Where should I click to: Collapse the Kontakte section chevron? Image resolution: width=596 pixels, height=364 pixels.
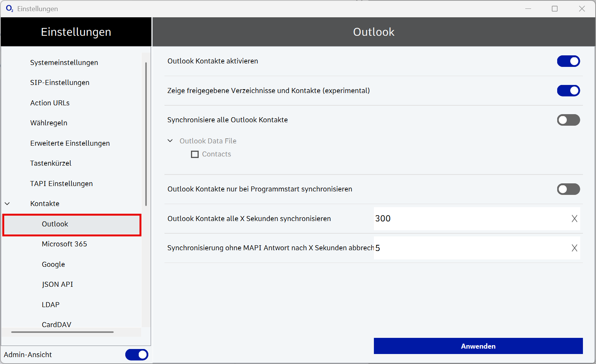7,204
